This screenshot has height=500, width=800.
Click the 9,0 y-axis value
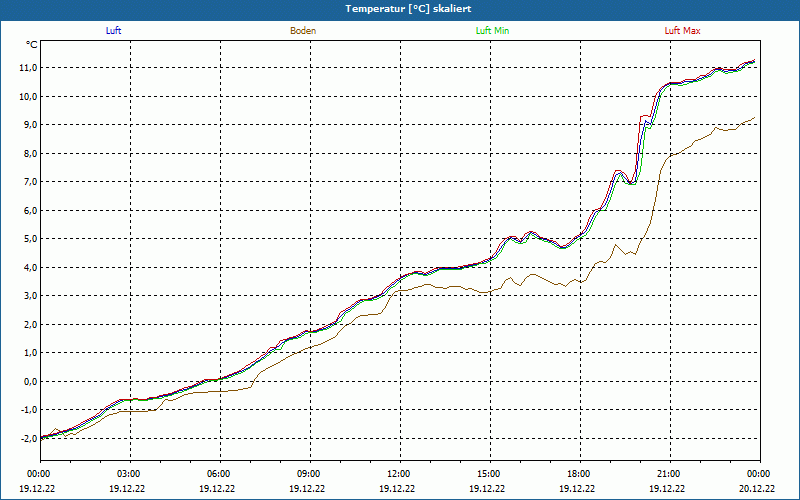click(30, 125)
